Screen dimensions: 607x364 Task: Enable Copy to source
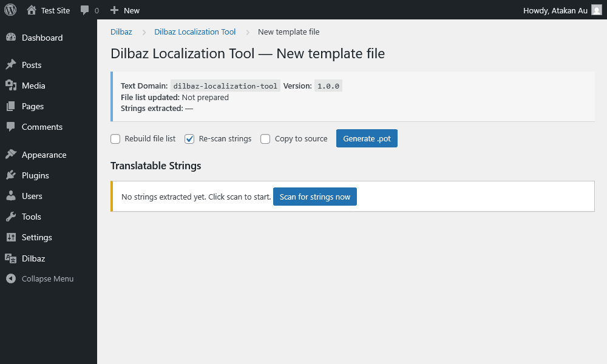tap(265, 139)
